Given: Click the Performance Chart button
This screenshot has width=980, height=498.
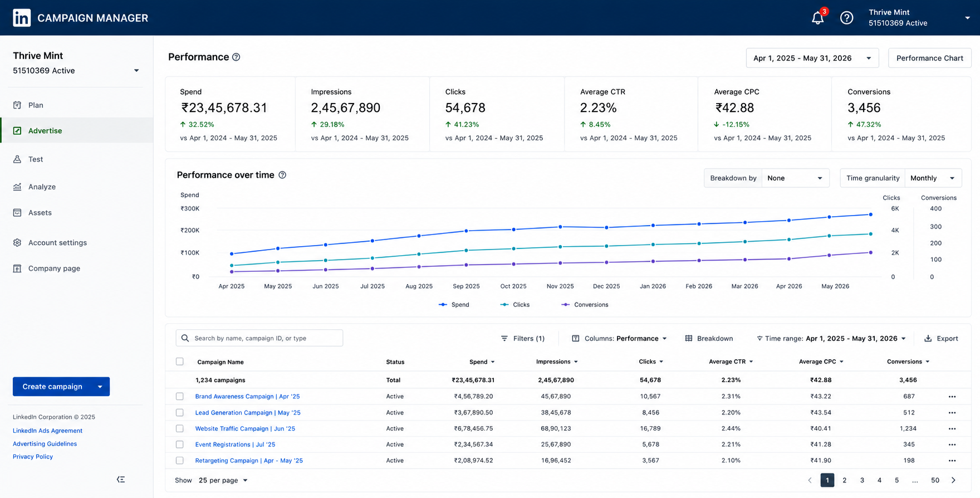Looking at the screenshot, I should 929,58.
